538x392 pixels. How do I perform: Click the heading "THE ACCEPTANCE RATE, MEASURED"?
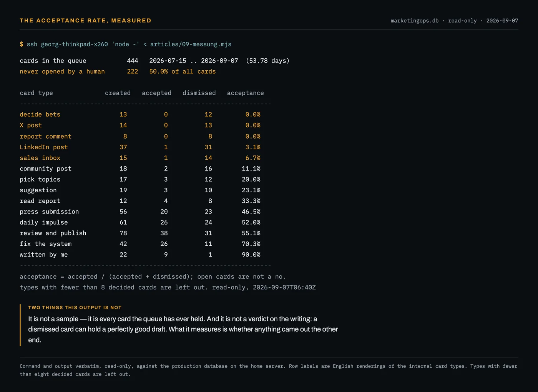(x=85, y=21)
